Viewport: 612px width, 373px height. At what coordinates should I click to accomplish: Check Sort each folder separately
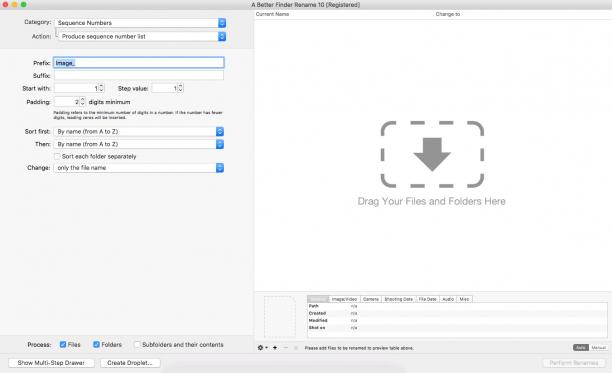tap(57, 156)
